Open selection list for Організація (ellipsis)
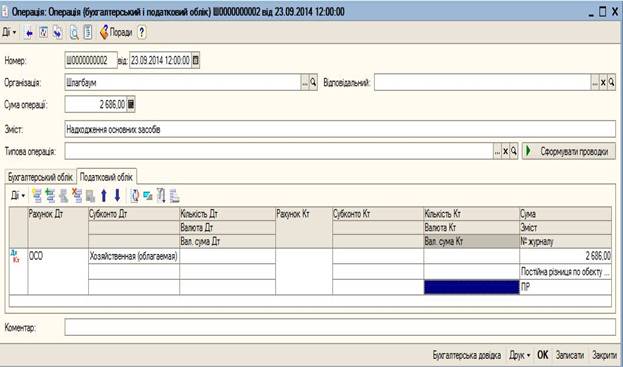This screenshot has width=623, height=367. point(305,83)
